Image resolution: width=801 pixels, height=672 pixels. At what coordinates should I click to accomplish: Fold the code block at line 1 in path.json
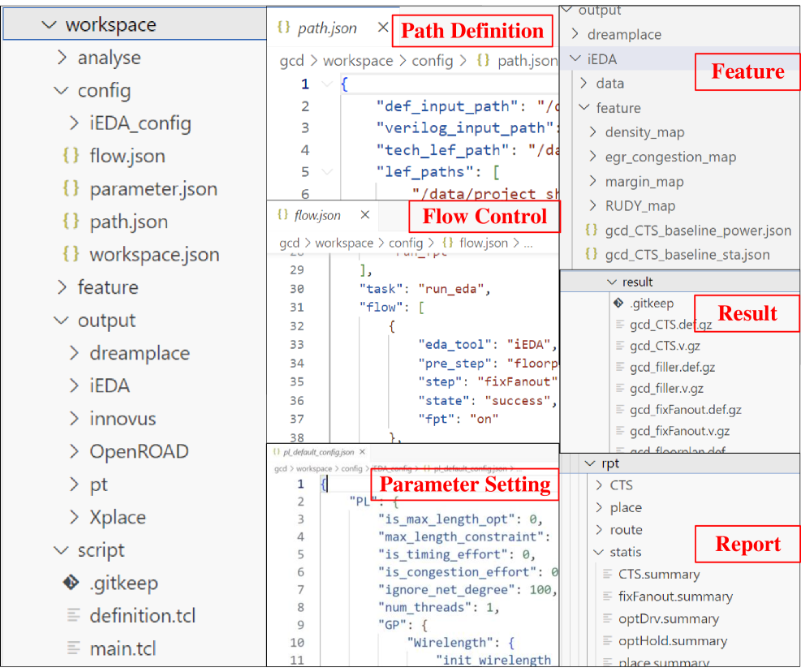pyautogui.click(x=326, y=84)
